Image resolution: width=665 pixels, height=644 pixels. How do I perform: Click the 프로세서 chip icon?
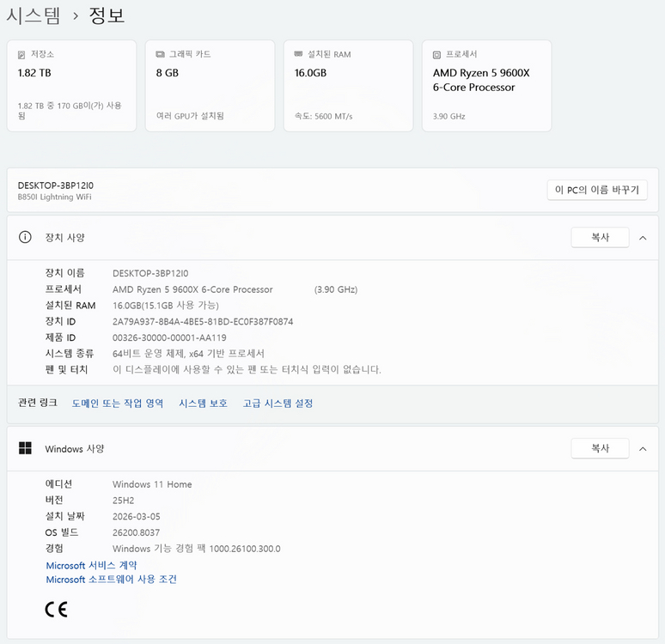436,54
